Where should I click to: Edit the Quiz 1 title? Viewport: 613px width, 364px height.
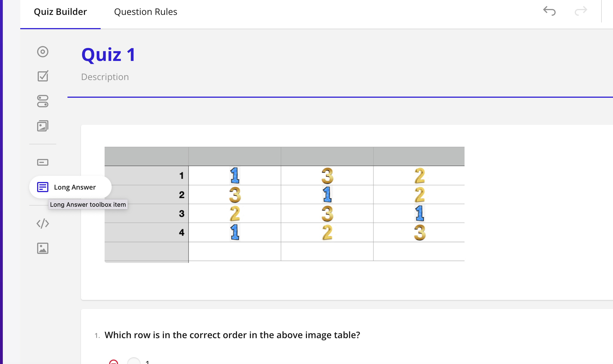pos(109,54)
